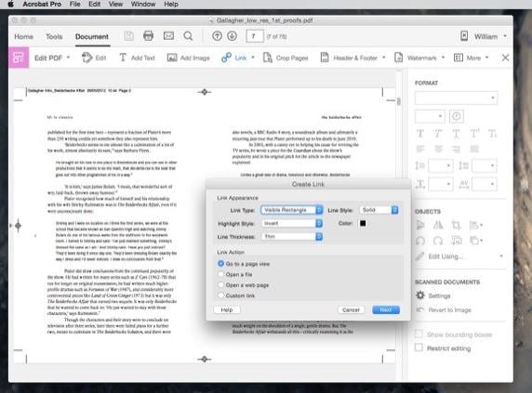Open the search magnifier tool

pos(188,36)
